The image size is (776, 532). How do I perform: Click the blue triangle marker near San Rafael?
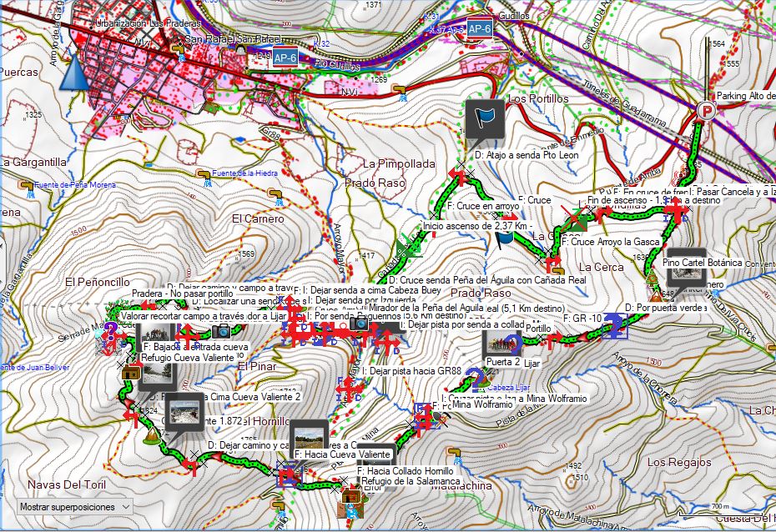74,73
